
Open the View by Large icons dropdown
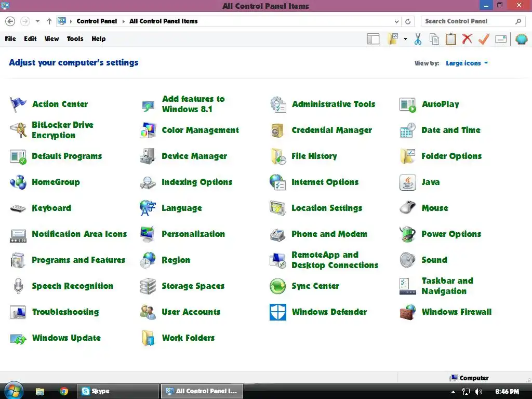pos(467,63)
